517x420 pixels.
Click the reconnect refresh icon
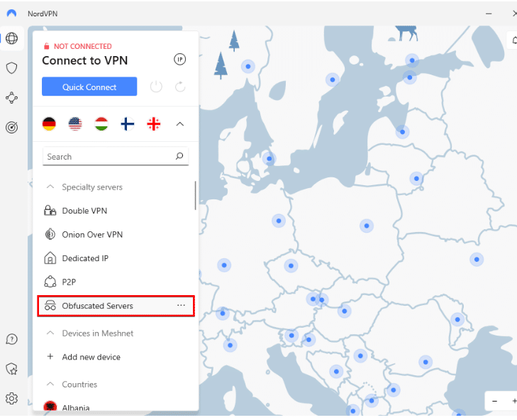tap(180, 87)
